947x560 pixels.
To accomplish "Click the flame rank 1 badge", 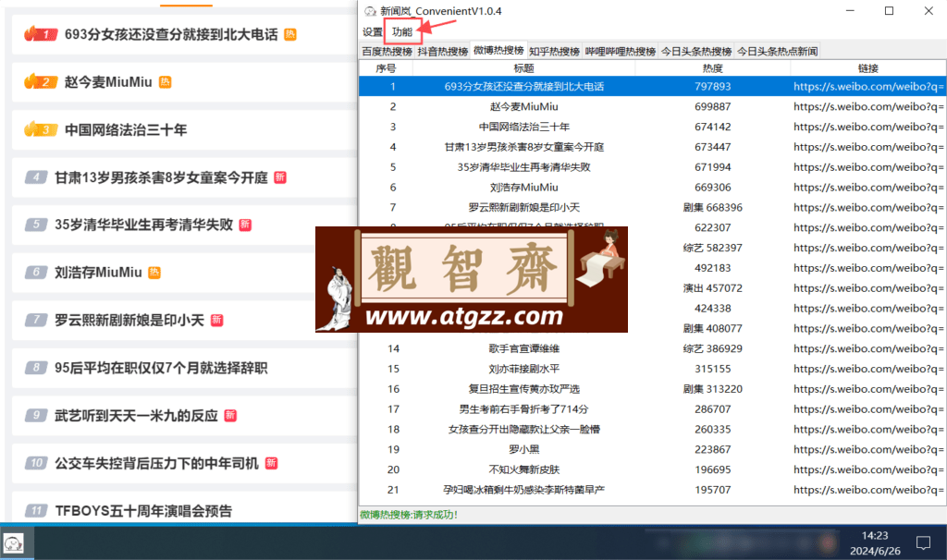I will (x=41, y=34).
